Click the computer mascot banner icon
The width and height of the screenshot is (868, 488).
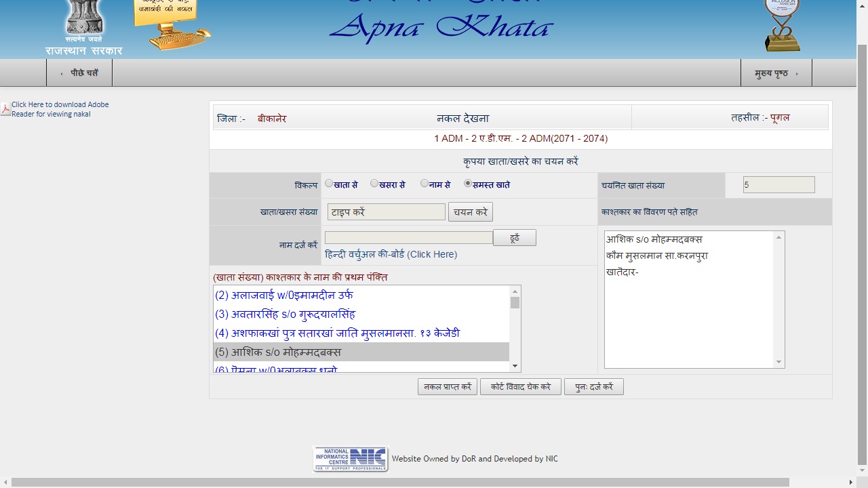click(x=172, y=24)
